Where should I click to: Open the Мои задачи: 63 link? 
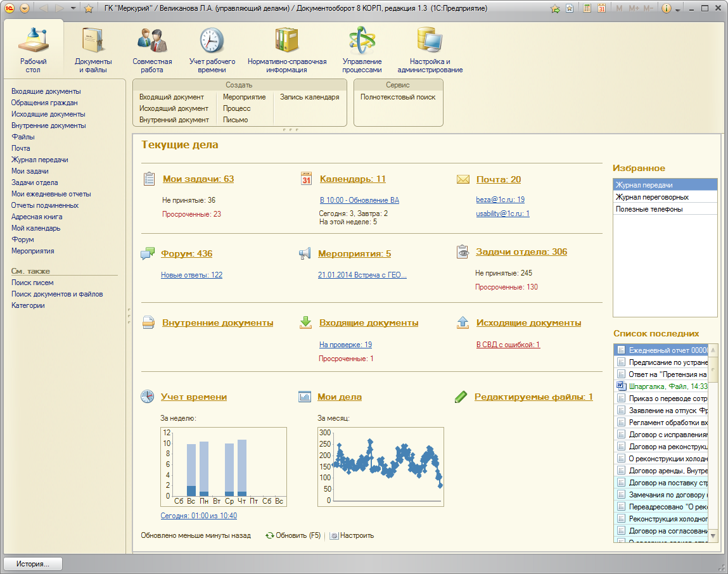198,179
